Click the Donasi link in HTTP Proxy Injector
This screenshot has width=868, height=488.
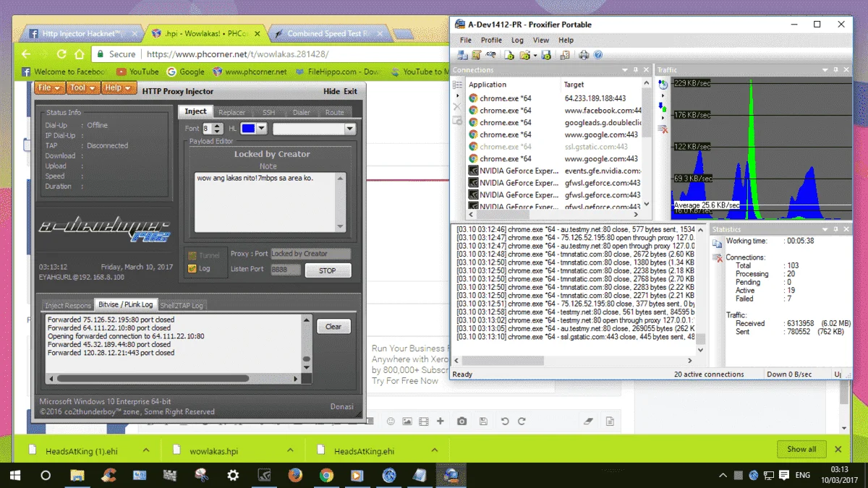(341, 406)
